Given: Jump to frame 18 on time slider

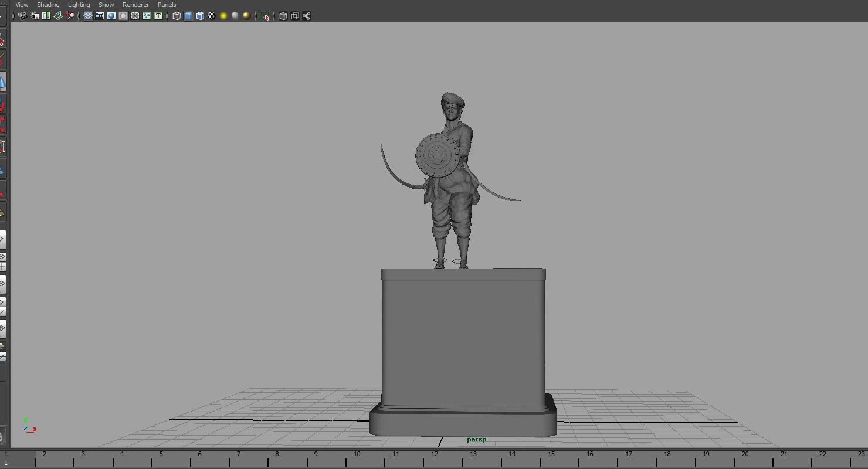Looking at the screenshot, I should [x=667, y=454].
